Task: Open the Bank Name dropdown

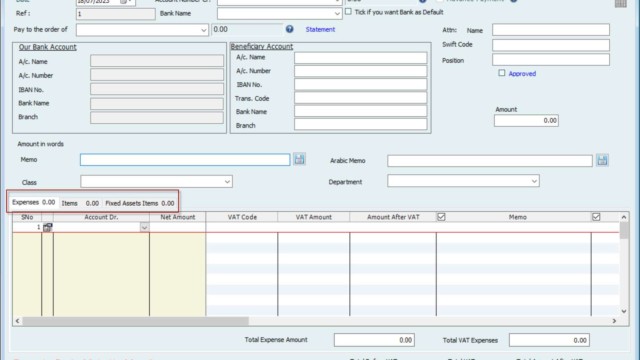Action: click(337, 13)
